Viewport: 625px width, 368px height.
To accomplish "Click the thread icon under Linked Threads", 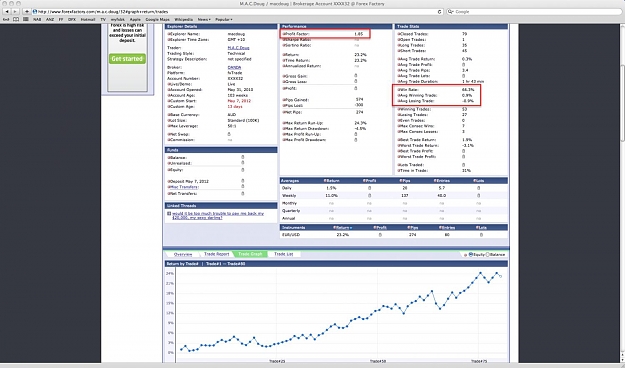I will 169,214.
